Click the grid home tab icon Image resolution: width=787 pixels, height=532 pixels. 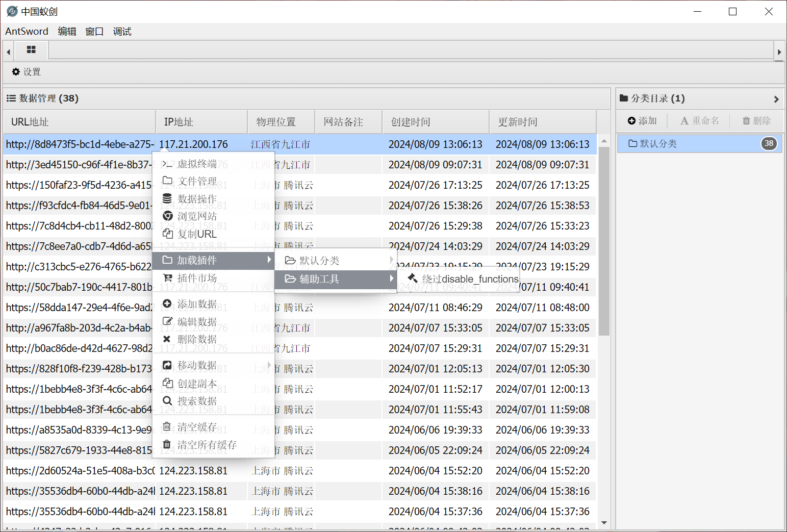pyautogui.click(x=31, y=50)
